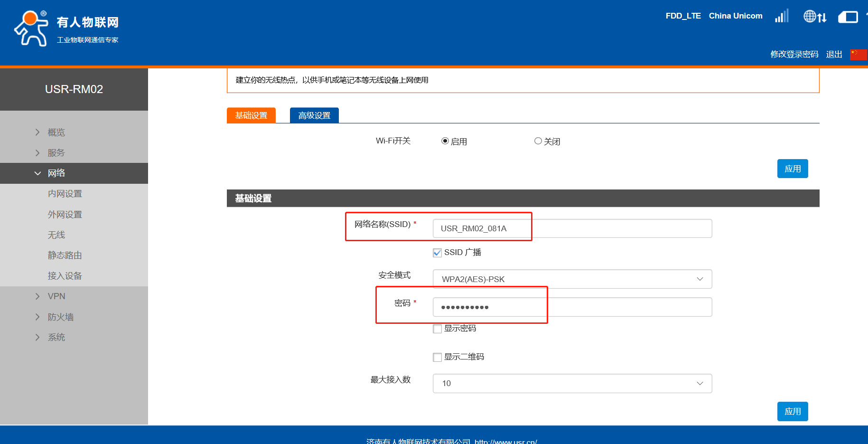The image size is (868, 444).
Task: Click the 修改登录密码 link
Action: (x=794, y=55)
